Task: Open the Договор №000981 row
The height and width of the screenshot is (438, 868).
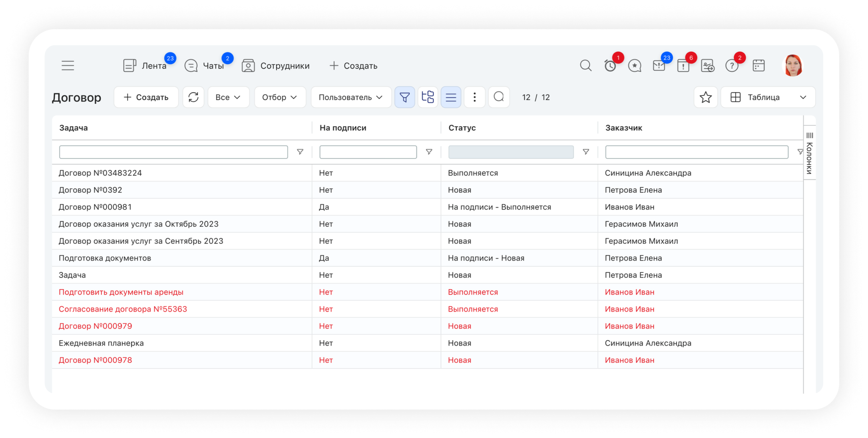Action: (x=95, y=207)
